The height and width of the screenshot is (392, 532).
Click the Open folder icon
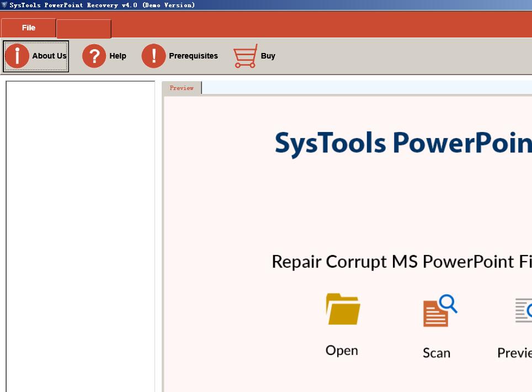(x=343, y=309)
